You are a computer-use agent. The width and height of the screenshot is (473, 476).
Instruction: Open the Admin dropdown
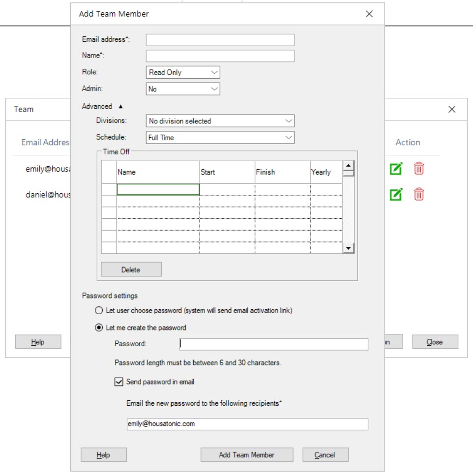coord(183,89)
